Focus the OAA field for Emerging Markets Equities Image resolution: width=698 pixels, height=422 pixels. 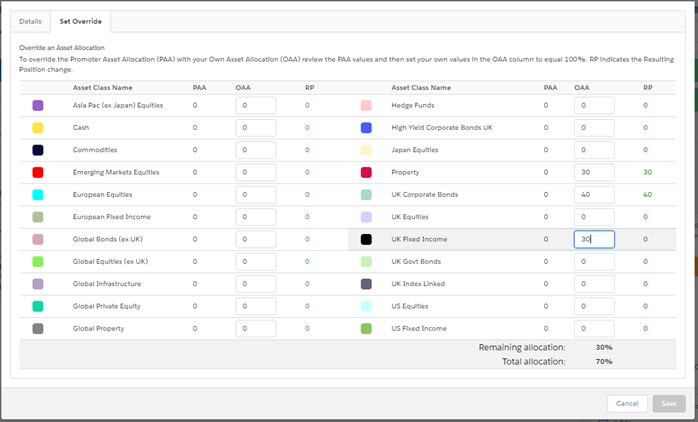click(x=256, y=172)
